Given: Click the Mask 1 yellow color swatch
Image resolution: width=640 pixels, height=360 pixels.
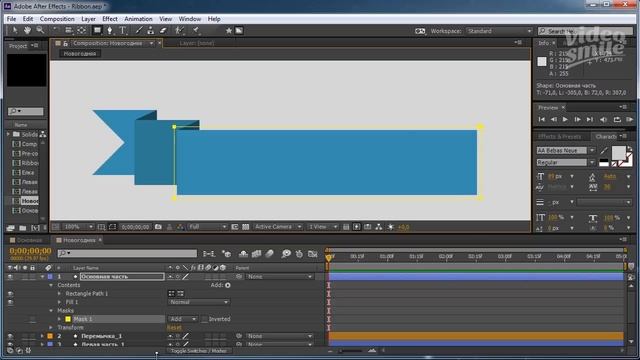Looking at the screenshot, I should click(x=68, y=319).
